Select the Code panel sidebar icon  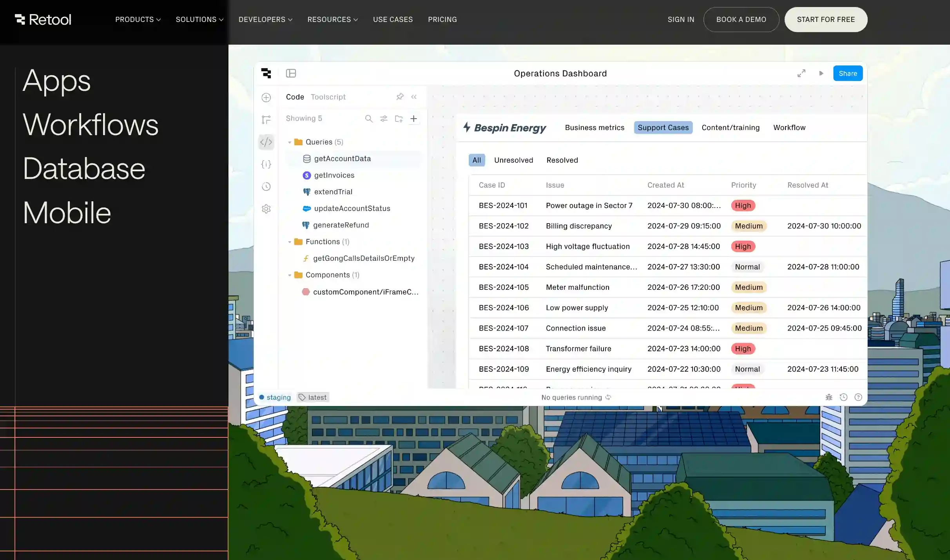click(x=266, y=142)
